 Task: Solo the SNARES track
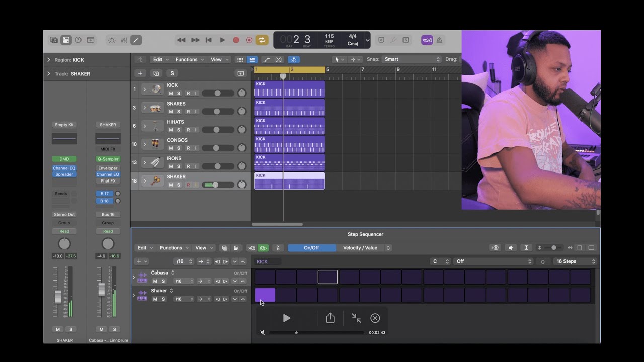pyautogui.click(x=178, y=112)
